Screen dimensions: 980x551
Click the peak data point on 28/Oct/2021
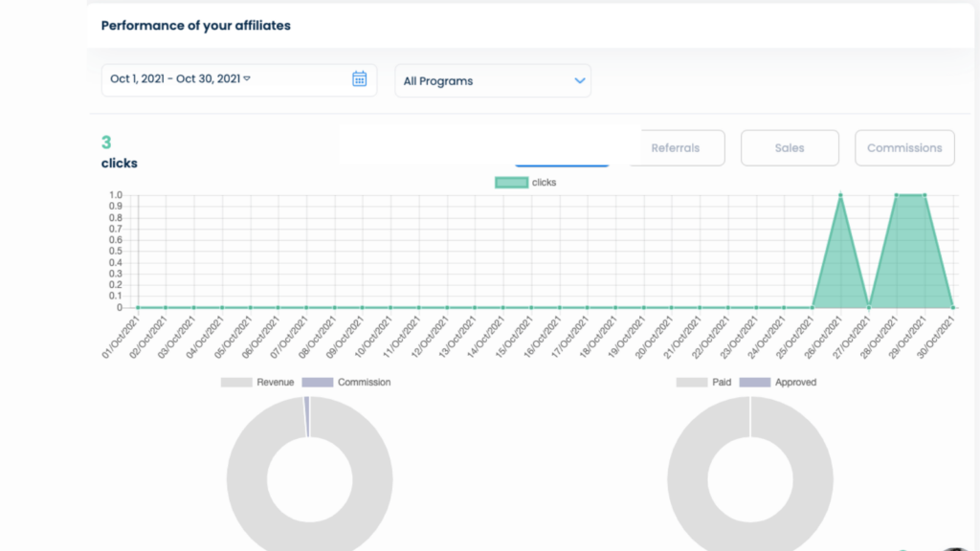pos(897,195)
